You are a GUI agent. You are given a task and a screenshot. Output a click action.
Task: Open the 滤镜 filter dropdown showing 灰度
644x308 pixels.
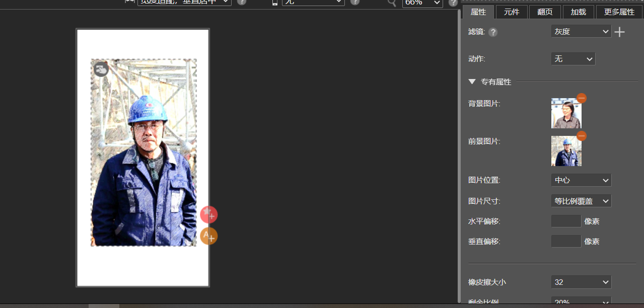click(581, 31)
